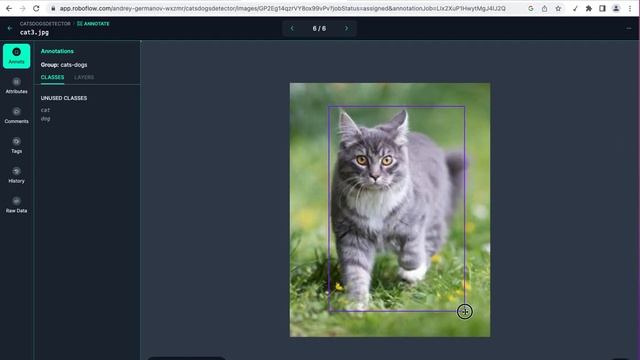Image resolution: width=640 pixels, height=360 pixels.
Task: Open the browser profile icon
Action: 616,8
